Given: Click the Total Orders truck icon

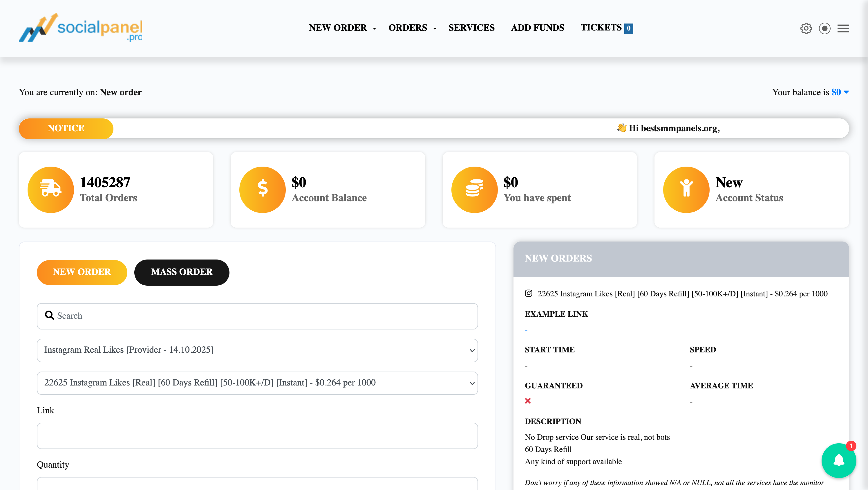Looking at the screenshot, I should [50, 190].
